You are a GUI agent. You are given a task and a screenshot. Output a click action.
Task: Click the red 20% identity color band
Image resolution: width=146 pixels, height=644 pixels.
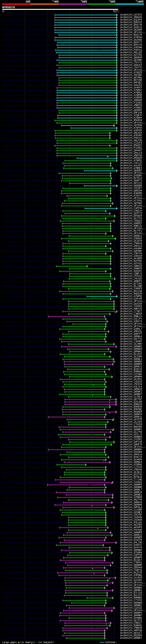pyautogui.click(x=16, y=4)
